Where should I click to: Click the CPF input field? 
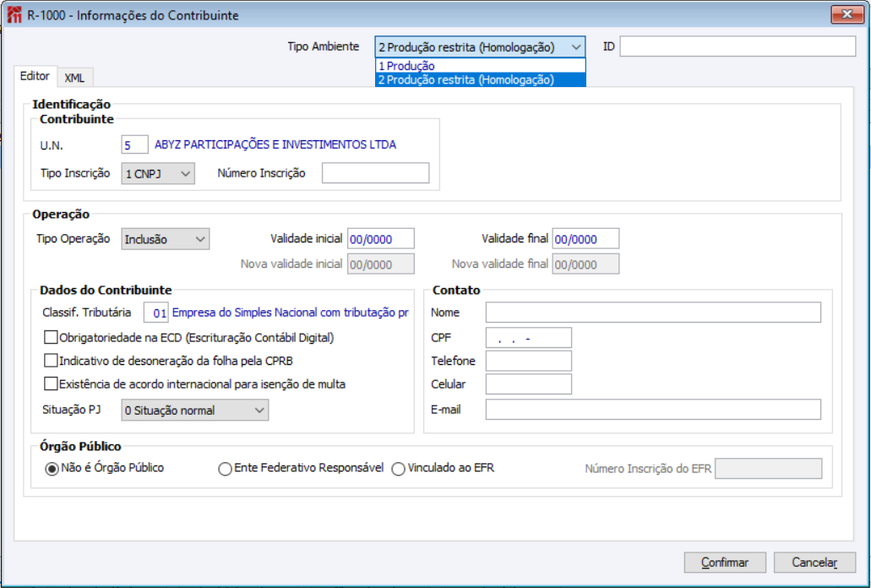point(528,338)
